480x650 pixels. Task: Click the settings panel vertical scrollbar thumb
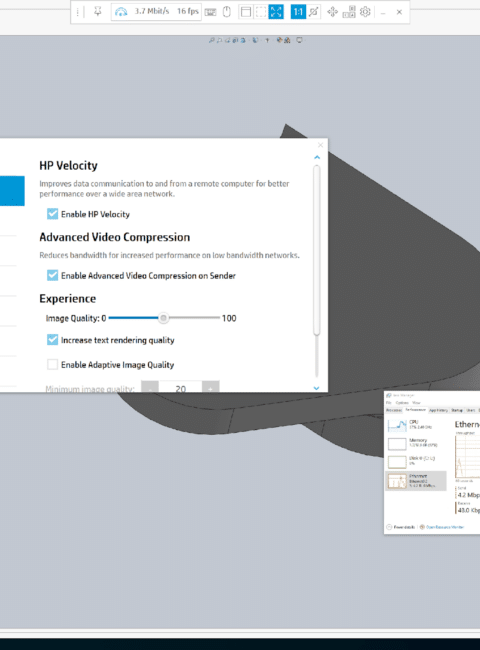click(317, 250)
